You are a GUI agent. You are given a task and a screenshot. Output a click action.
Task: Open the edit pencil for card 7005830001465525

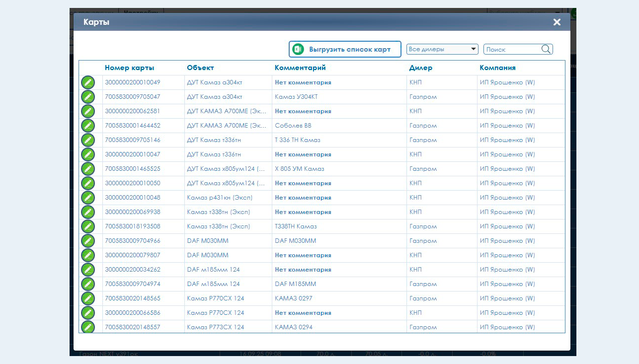click(x=88, y=169)
